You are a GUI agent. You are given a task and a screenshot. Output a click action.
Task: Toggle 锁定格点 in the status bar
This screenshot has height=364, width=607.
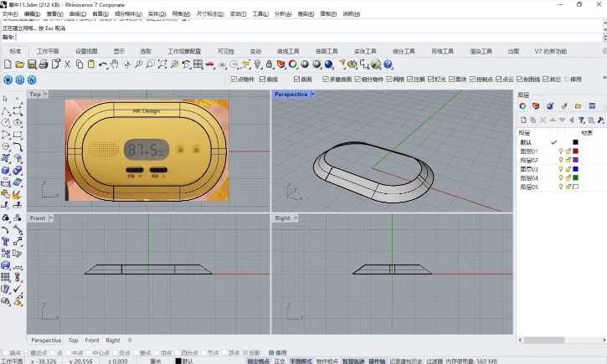tap(258, 361)
